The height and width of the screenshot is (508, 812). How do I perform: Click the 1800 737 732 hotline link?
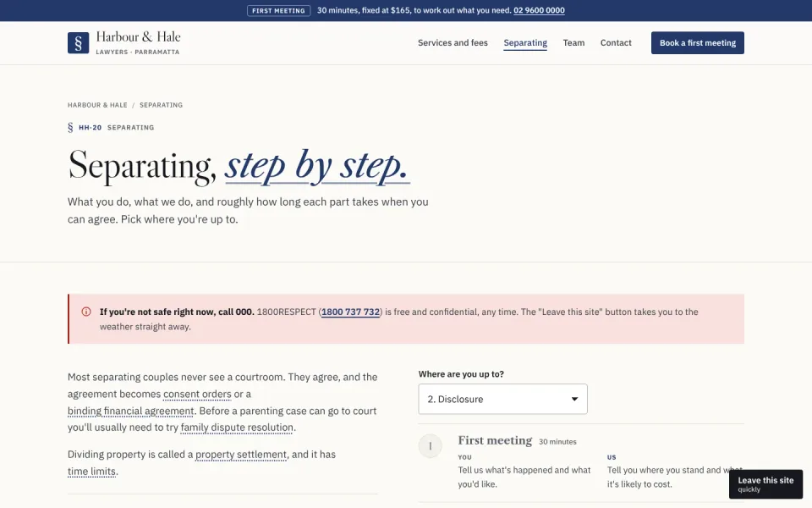click(x=350, y=312)
